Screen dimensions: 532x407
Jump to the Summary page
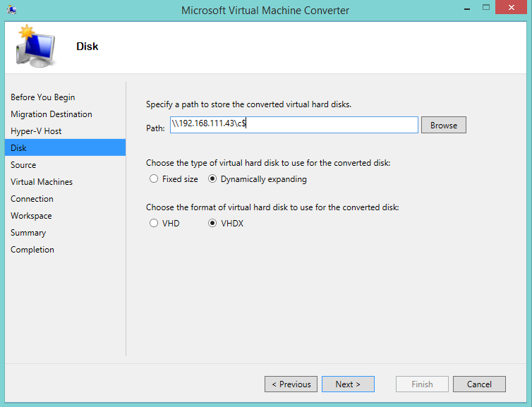[28, 233]
